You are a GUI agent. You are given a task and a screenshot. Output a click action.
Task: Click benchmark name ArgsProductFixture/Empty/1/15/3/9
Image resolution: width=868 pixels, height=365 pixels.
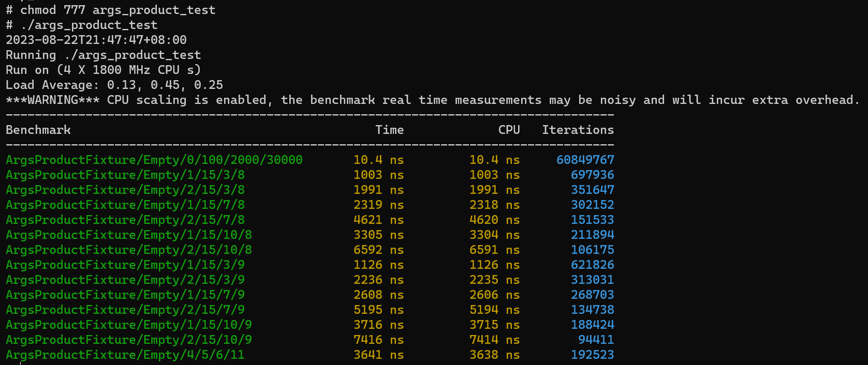tap(125, 265)
